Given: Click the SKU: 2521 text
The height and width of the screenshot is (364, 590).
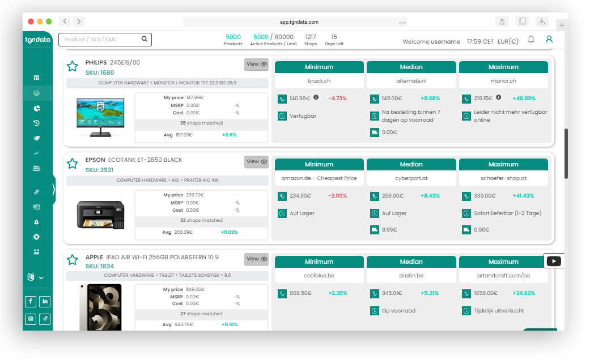Looking at the screenshot, I should pyautogui.click(x=99, y=170).
